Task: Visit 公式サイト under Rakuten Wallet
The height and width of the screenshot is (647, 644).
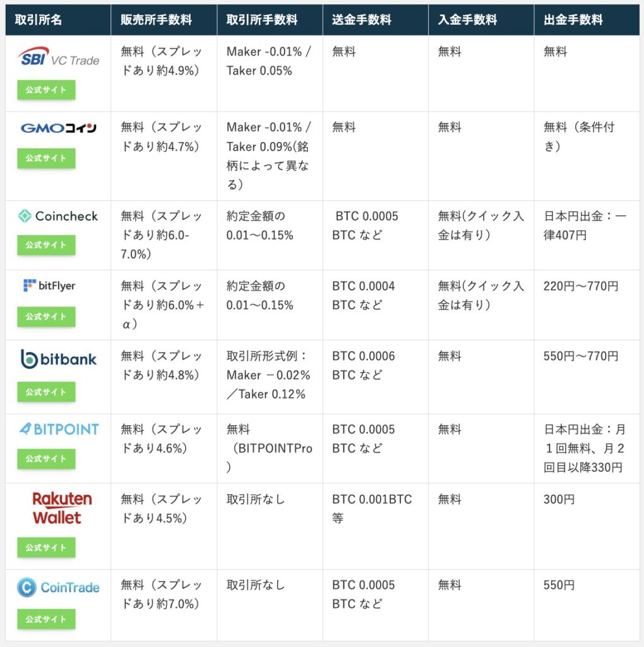Action: pos(46,547)
